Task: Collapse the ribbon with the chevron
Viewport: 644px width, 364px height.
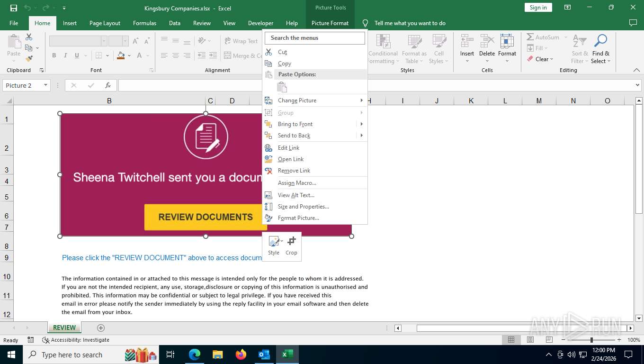Action: 636,70
